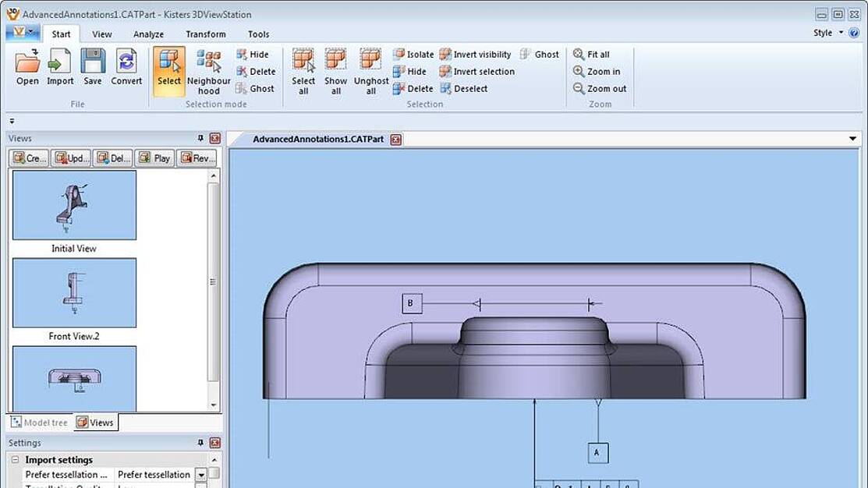Viewport: 868px width, 488px height.
Task: Click Ghost in the Selection group
Action: (540, 55)
